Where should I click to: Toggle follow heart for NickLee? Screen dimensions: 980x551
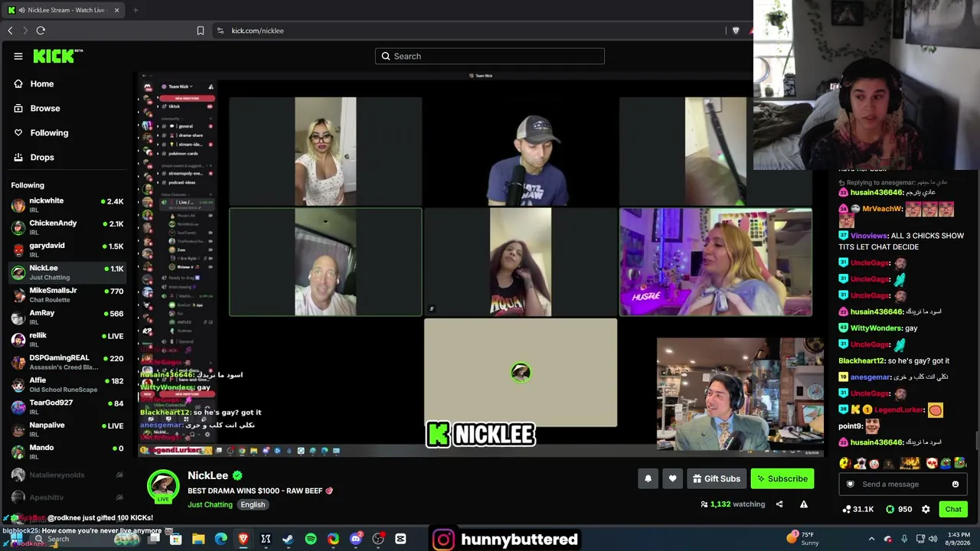point(672,479)
